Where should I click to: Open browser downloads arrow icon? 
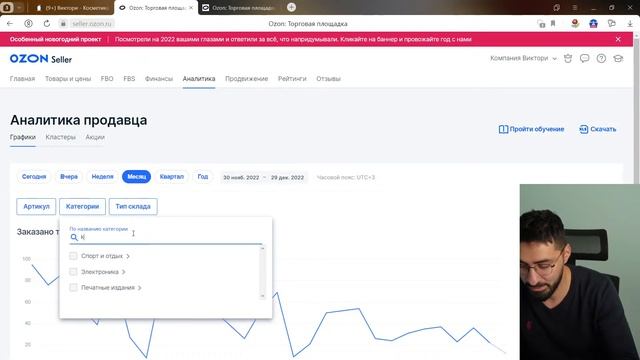point(630,24)
